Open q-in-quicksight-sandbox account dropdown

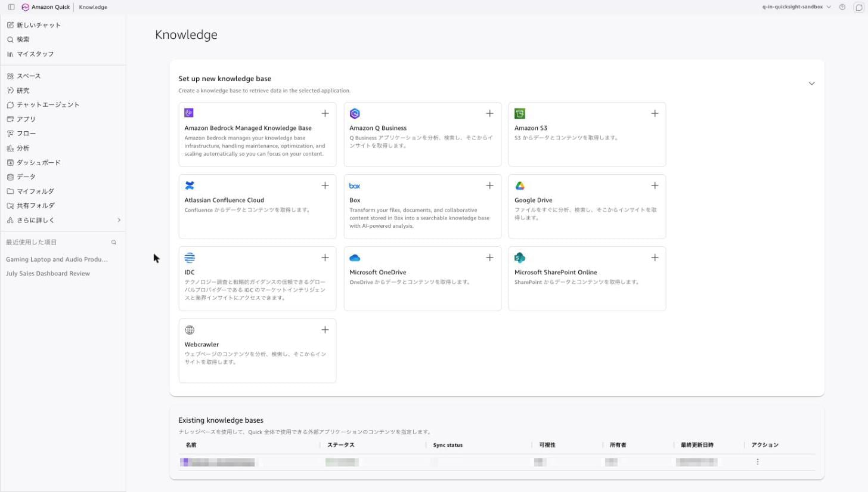tap(796, 7)
